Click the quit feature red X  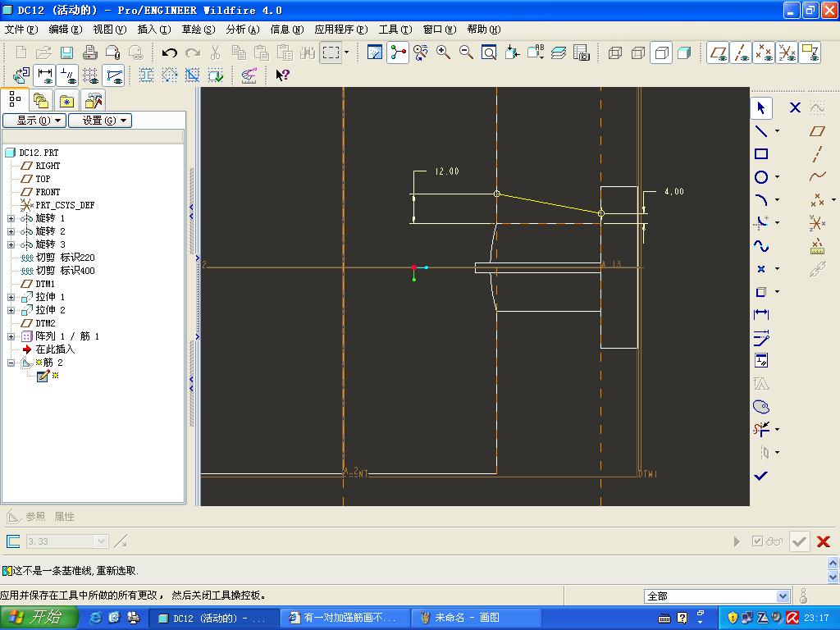click(824, 541)
